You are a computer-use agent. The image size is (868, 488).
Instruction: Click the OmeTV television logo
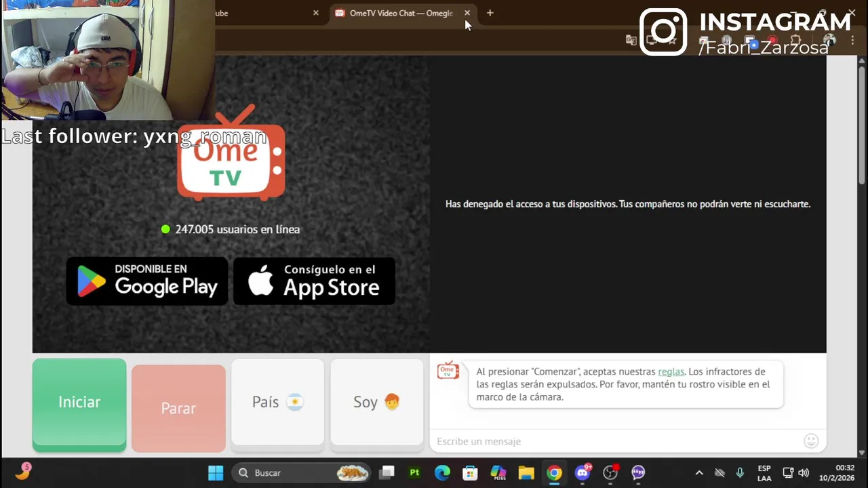pyautogui.click(x=231, y=153)
